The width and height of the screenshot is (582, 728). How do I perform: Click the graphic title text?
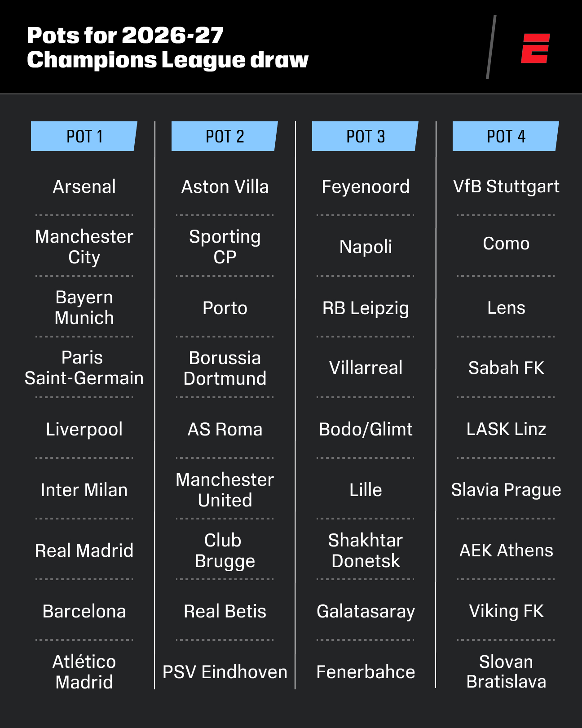(168, 48)
